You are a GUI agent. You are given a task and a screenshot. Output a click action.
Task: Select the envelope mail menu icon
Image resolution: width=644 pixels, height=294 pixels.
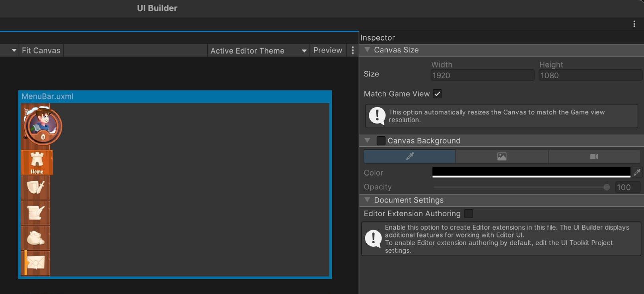(36, 263)
